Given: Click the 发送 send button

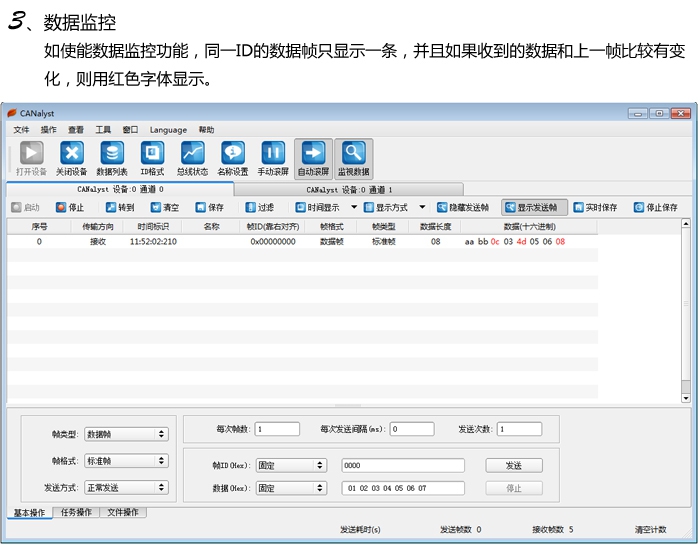Looking at the screenshot, I should pyautogui.click(x=513, y=466).
